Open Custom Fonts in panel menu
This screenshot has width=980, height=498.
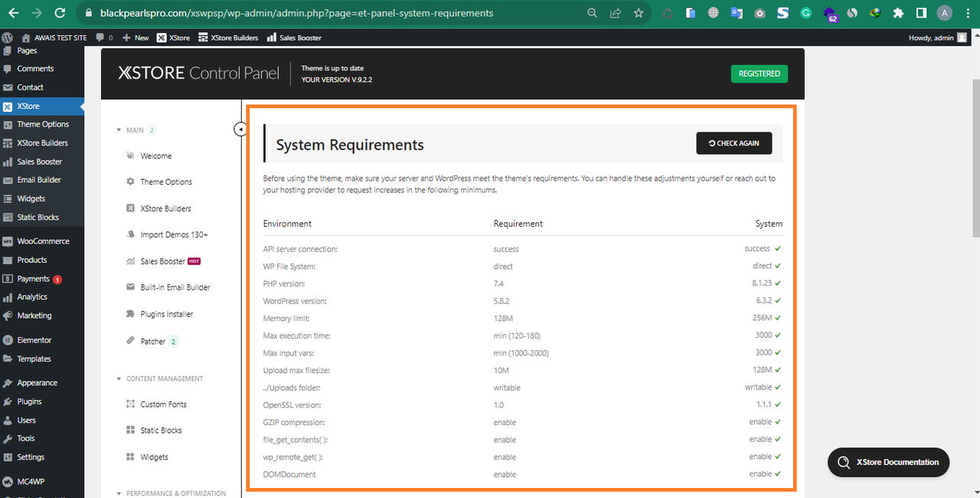[x=164, y=405]
